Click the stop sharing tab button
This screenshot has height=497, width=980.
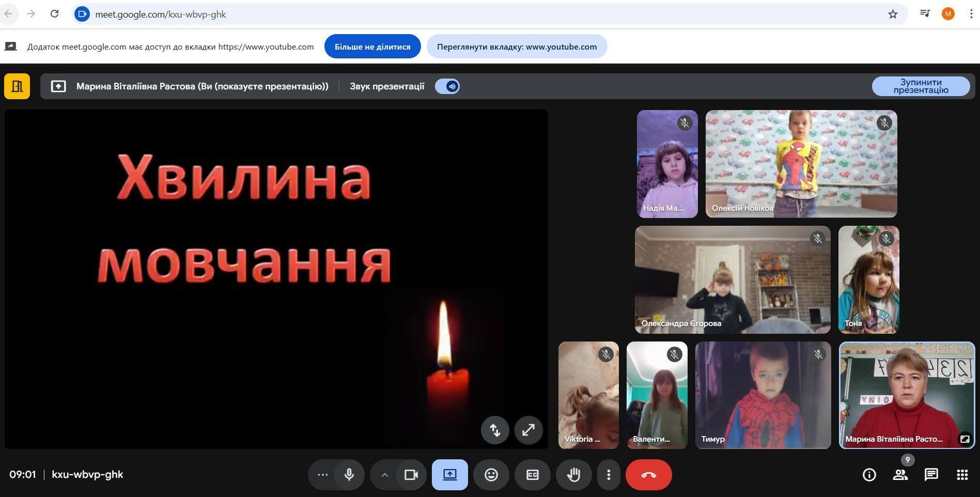click(372, 46)
